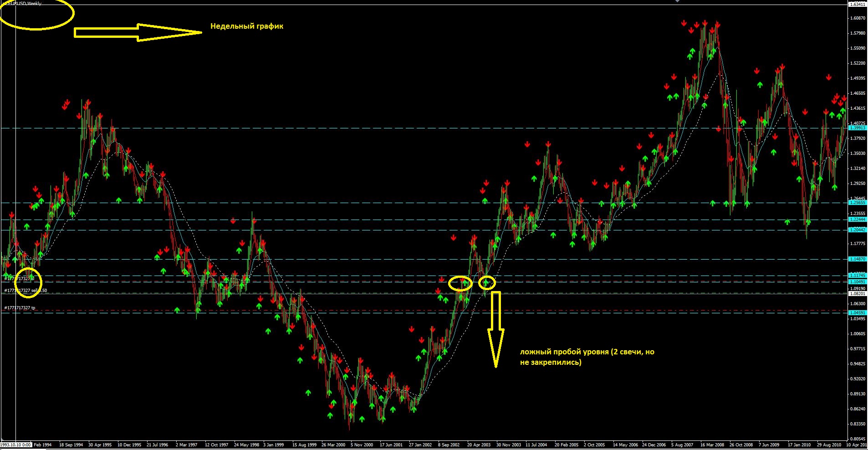The image size is (868, 450).
Task: Select the 1.39913 horizontal level price tag
Action: click(858, 128)
